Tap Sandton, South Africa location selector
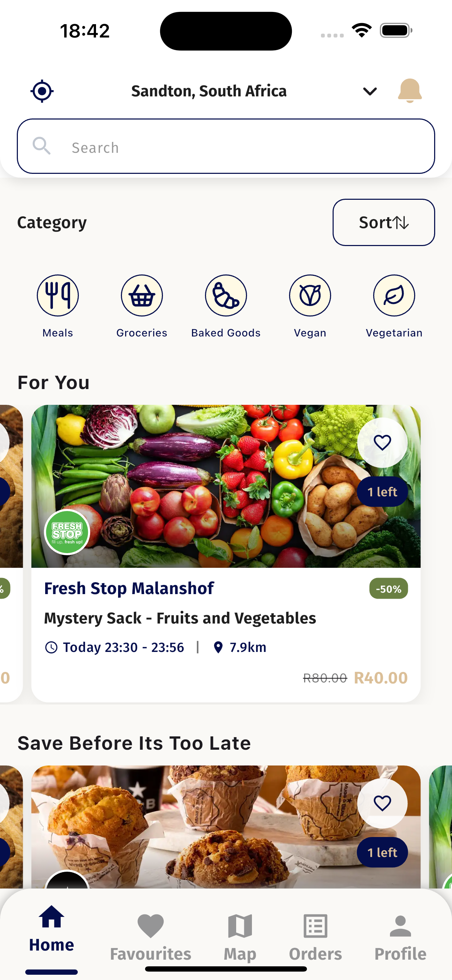452x980 pixels. (209, 91)
